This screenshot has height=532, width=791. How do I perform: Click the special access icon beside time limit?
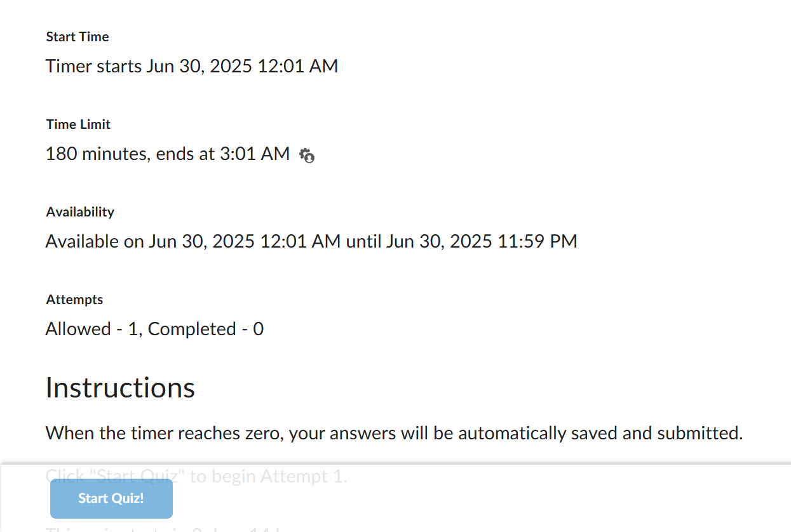coord(307,155)
